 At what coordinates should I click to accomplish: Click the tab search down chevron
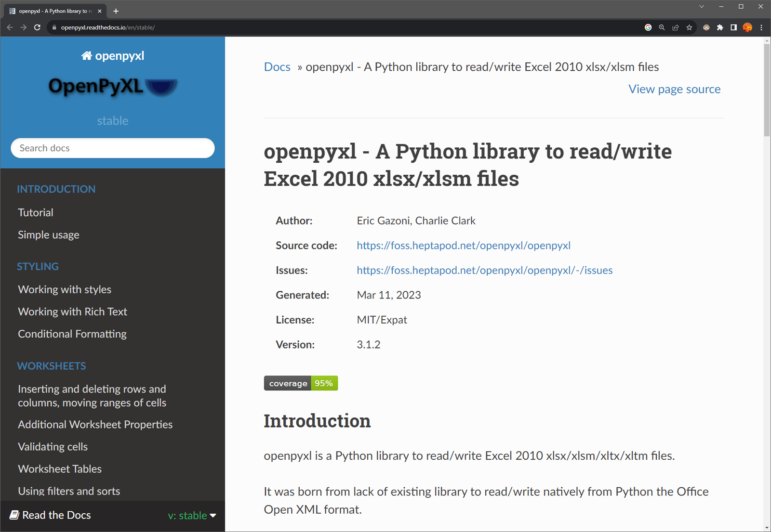(x=702, y=7)
